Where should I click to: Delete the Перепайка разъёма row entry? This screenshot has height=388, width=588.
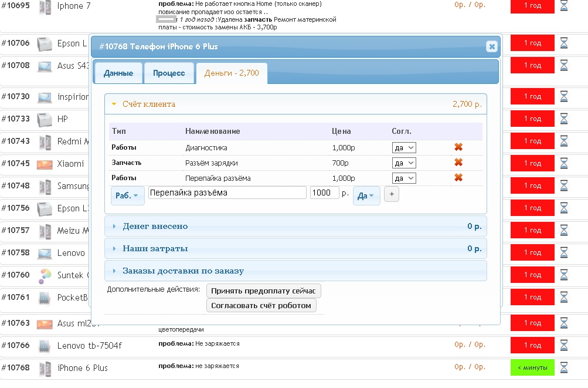click(458, 178)
